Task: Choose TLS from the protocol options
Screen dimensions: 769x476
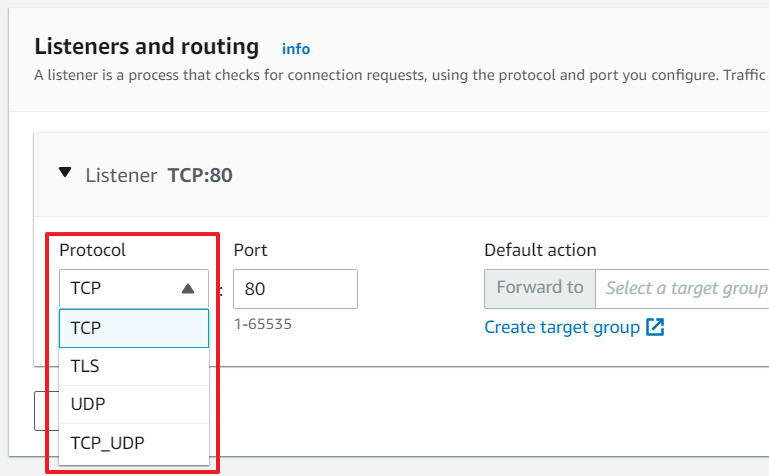Action: (134, 366)
